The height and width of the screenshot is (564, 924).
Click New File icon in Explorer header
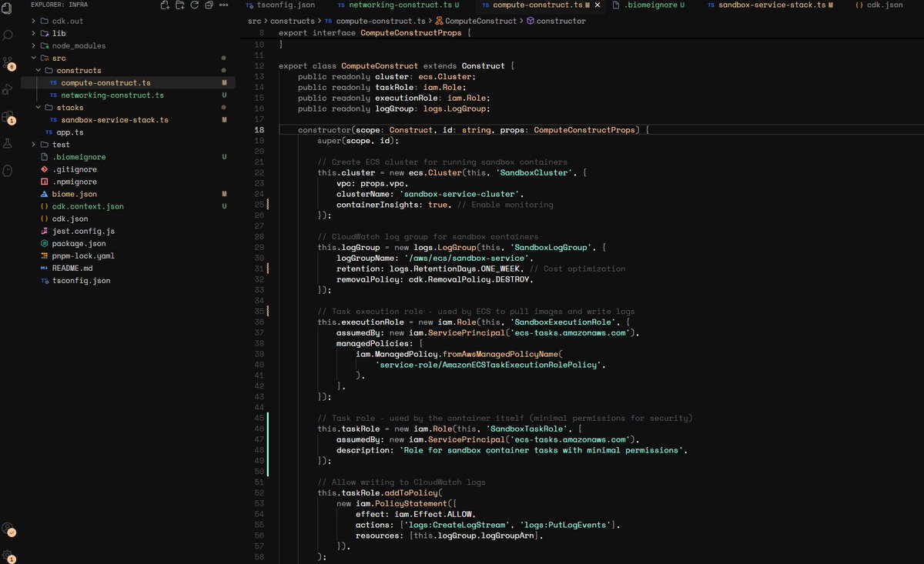(165, 5)
